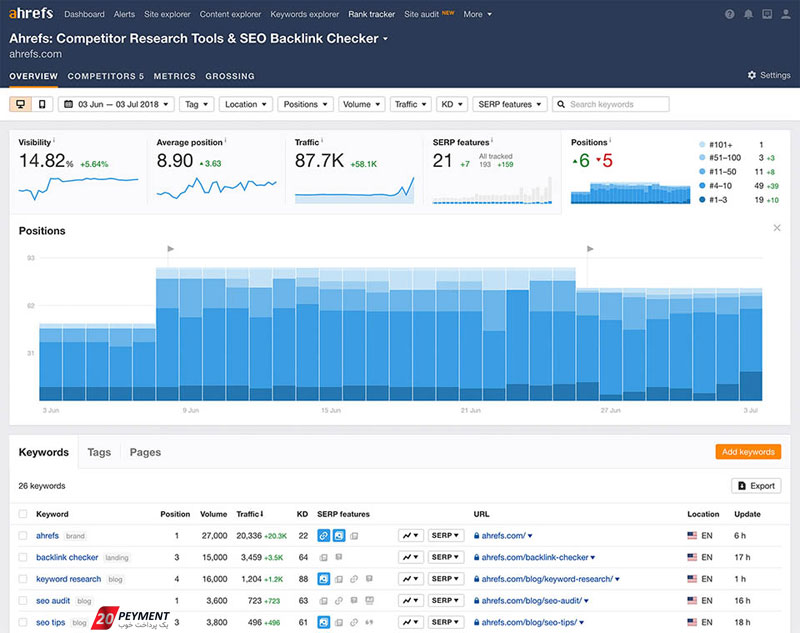Open the notifications bell icon
Screen dimensions: 800x633
tap(748, 14)
